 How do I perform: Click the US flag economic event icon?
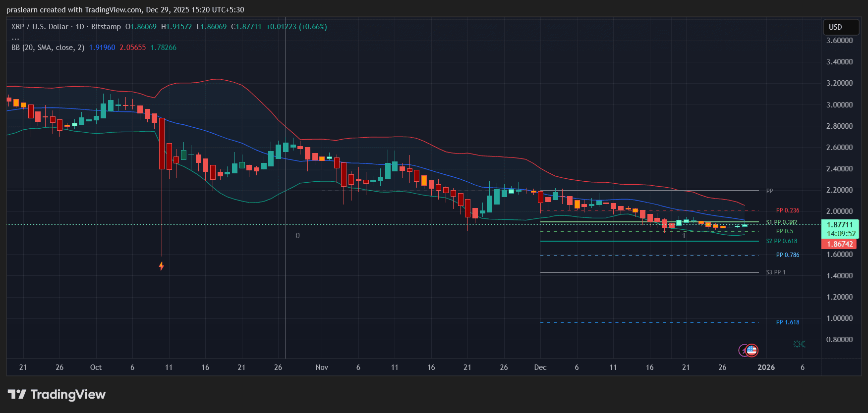coord(752,351)
